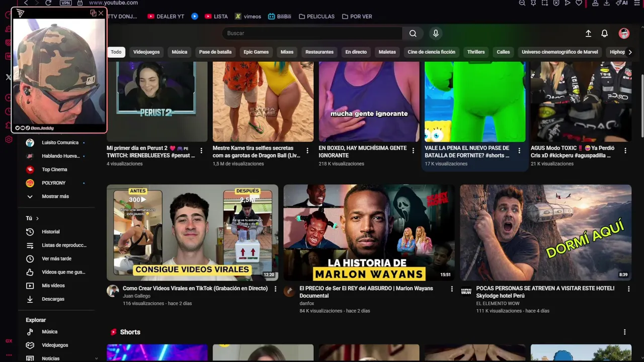
Task: Click the browser pin icon
Action: click(533, 3)
